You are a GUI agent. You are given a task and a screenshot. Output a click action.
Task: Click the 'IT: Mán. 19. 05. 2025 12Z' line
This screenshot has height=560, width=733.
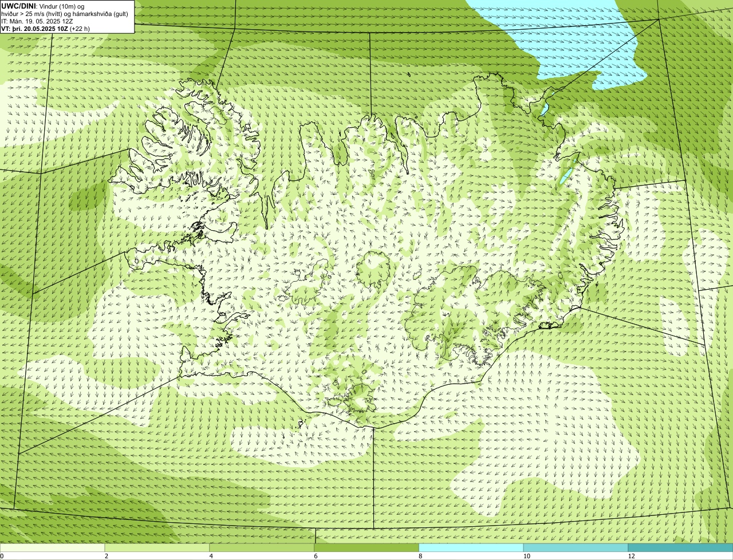[x=37, y=21]
